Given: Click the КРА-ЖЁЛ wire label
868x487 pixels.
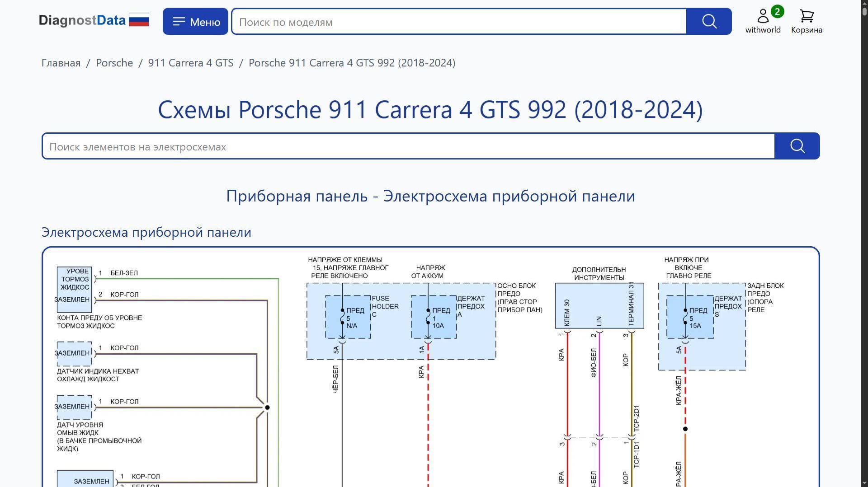Looking at the screenshot, I should 679,390.
